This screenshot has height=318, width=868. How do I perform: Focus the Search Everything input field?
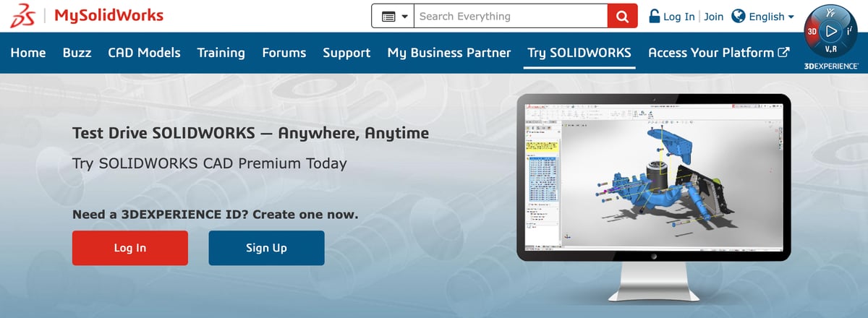tap(511, 16)
